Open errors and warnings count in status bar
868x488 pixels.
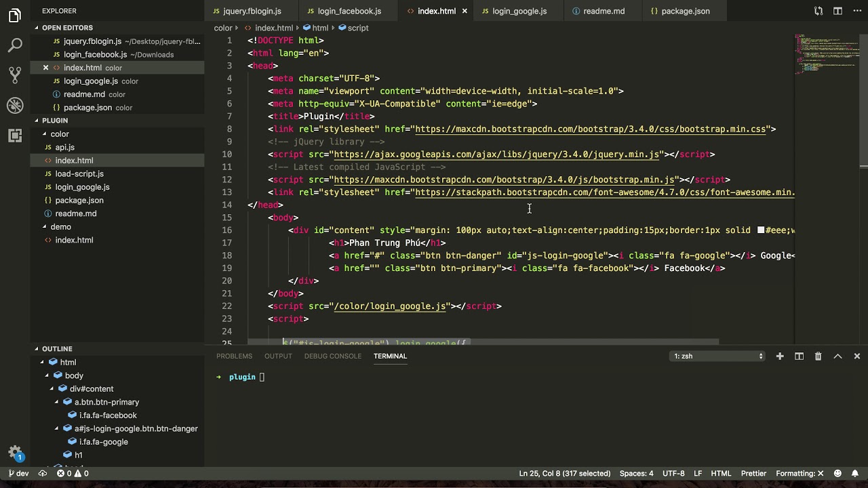pyautogui.click(x=73, y=473)
